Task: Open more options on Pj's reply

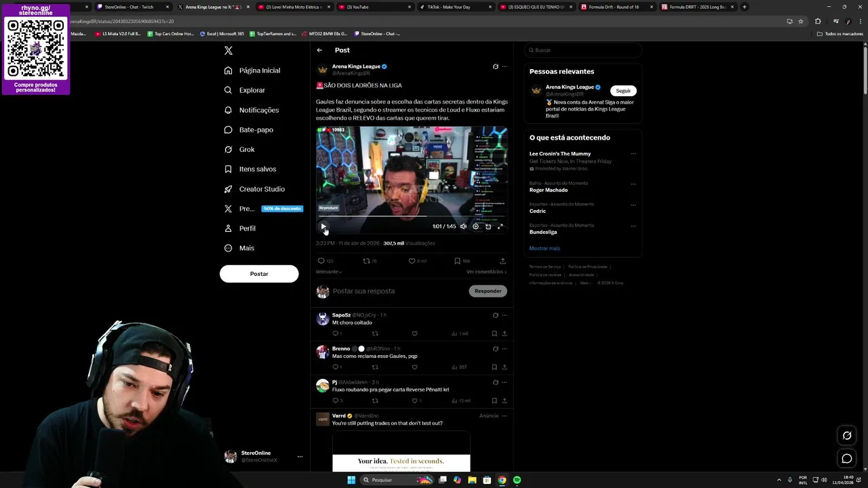Action: [505, 382]
